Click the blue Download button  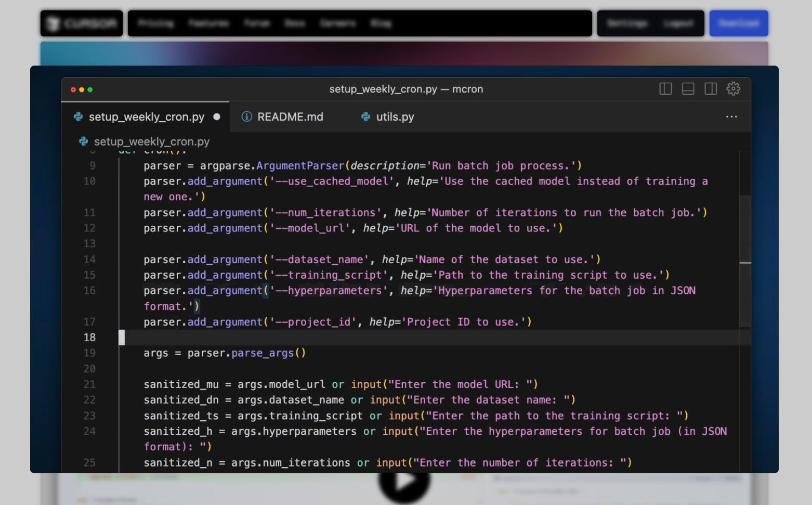(738, 23)
